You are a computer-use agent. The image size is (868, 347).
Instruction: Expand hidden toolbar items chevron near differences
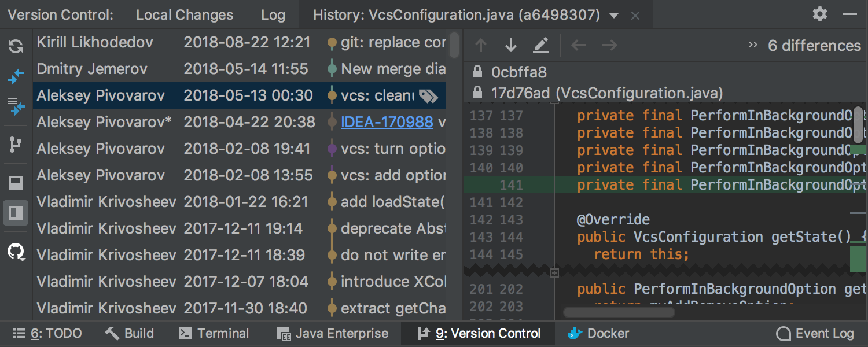753,45
